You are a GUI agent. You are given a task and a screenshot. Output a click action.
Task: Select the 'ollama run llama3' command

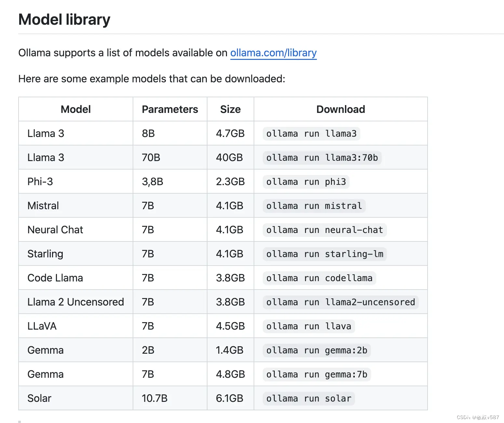point(311,134)
